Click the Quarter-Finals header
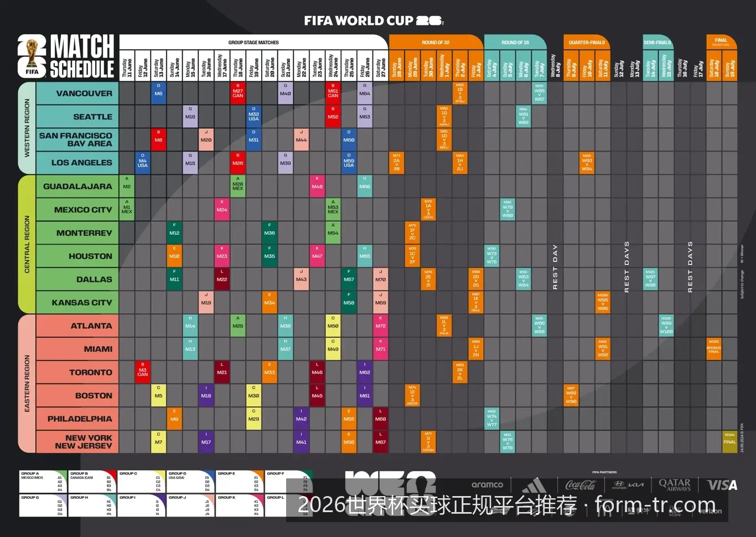Screen dimensions: 756x537 click(x=587, y=42)
